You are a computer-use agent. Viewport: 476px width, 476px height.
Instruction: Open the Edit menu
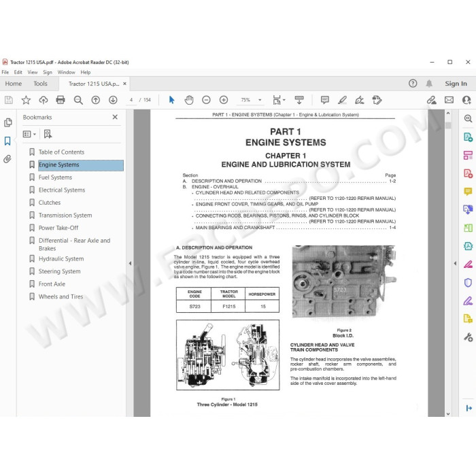pyautogui.click(x=18, y=72)
